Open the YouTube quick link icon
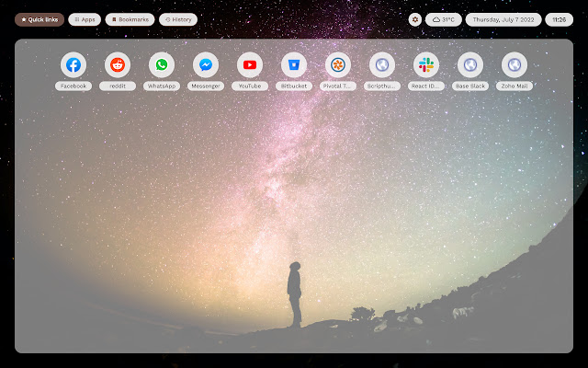This screenshot has height=368, width=588. pos(250,65)
